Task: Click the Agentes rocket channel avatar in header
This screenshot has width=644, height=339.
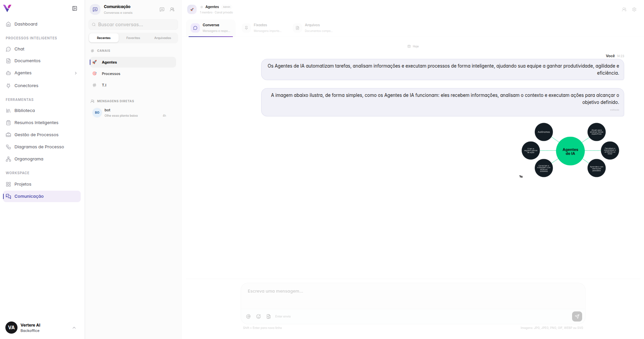Action: click(192, 9)
